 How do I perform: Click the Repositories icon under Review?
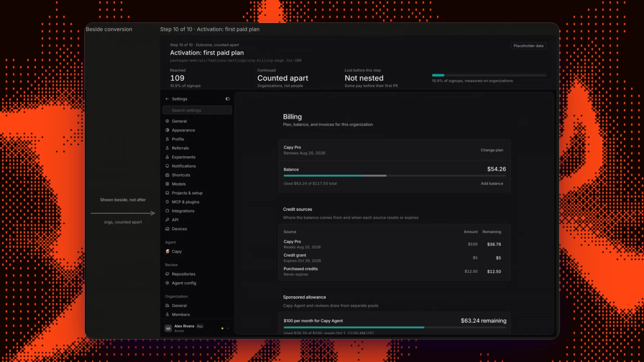pos(167,274)
